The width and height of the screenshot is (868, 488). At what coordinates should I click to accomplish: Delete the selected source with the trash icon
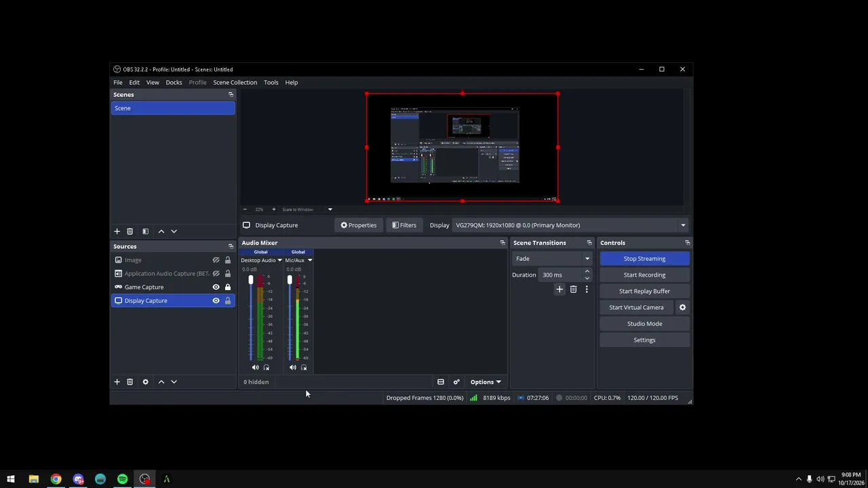130,382
